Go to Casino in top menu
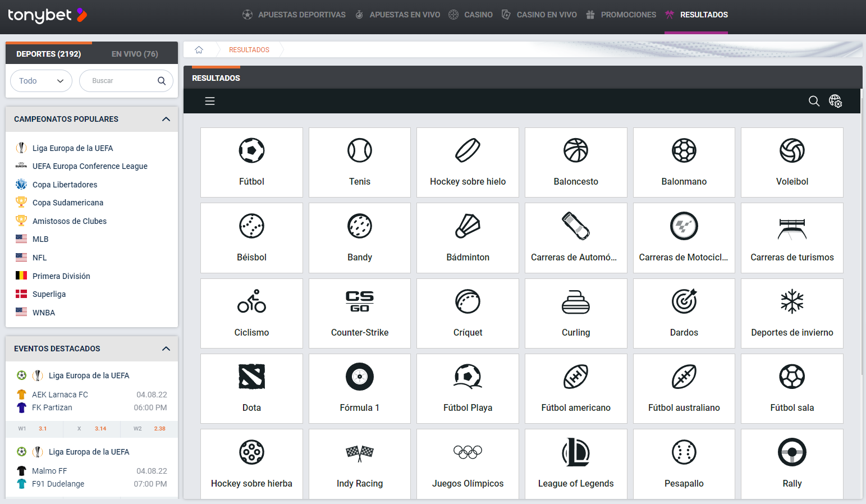The width and height of the screenshot is (866, 504). (478, 15)
